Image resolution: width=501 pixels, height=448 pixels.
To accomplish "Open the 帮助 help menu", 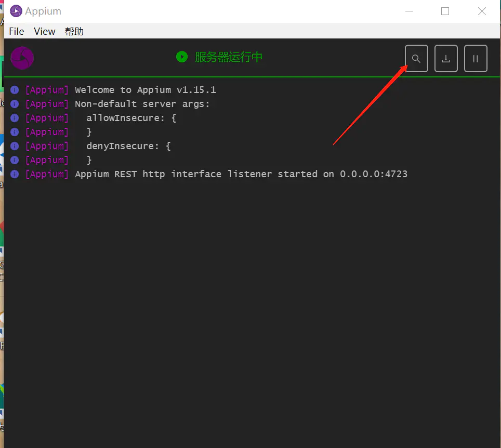I will [74, 31].
